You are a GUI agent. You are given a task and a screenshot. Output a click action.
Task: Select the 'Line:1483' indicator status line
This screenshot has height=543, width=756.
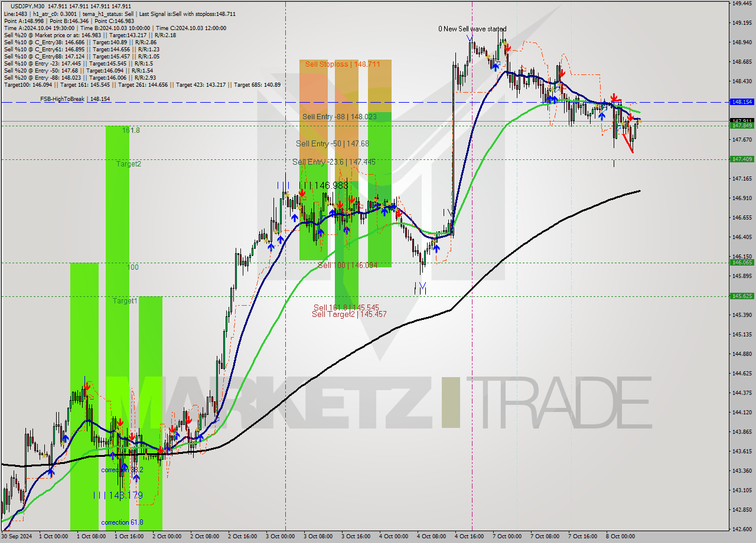(120, 14)
